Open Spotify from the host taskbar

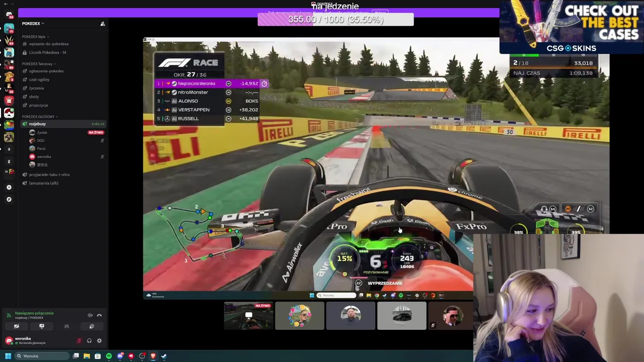pos(109,356)
